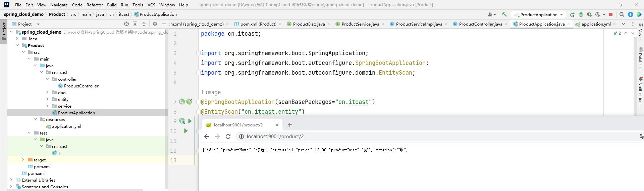Open Project panel gear options
644x191 pixels.
coord(155,24)
